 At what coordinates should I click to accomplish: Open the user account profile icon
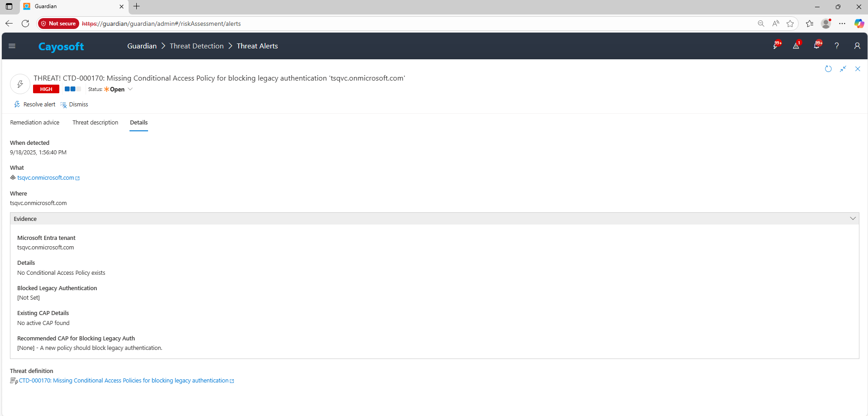point(857,46)
